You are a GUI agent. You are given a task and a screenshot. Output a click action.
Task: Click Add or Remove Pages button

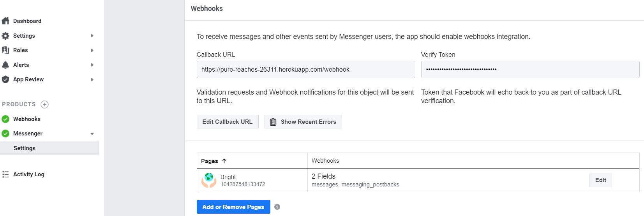[x=233, y=207]
